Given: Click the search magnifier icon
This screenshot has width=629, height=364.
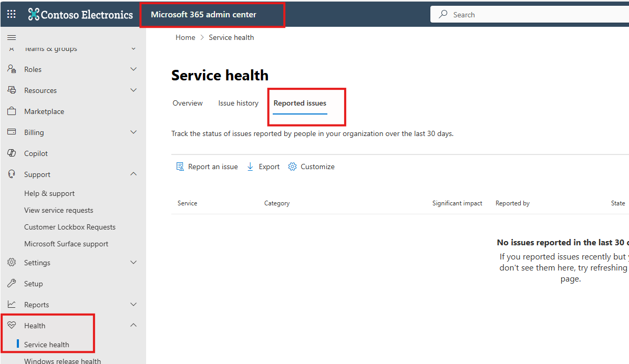Looking at the screenshot, I should [443, 14].
